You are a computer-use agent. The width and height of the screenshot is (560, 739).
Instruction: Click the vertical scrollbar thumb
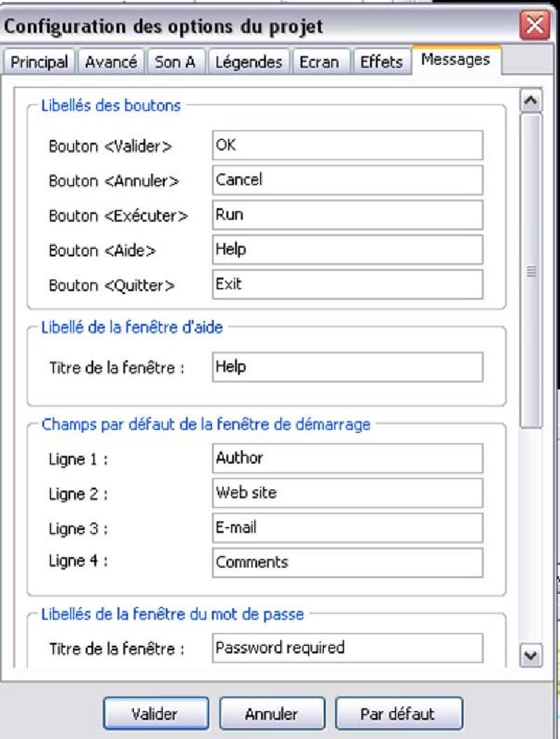click(531, 271)
